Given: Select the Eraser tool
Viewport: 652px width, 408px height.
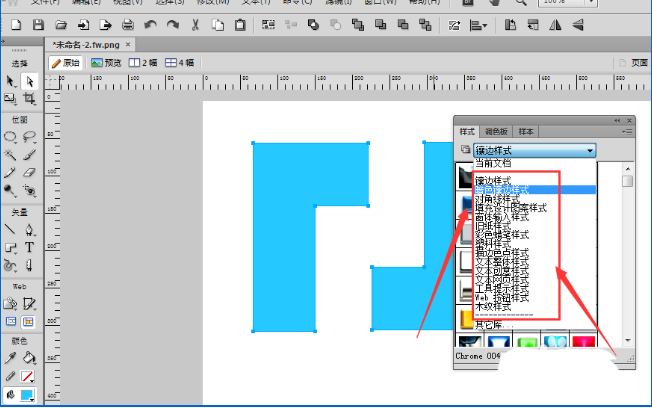Looking at the screenshot, I should tap(29, 173).
